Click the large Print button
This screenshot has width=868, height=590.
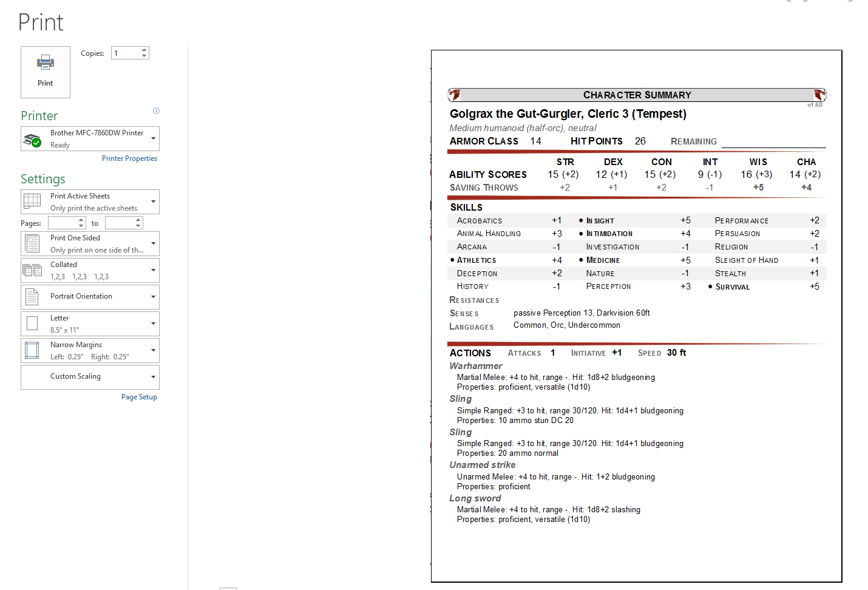[46, 72]
